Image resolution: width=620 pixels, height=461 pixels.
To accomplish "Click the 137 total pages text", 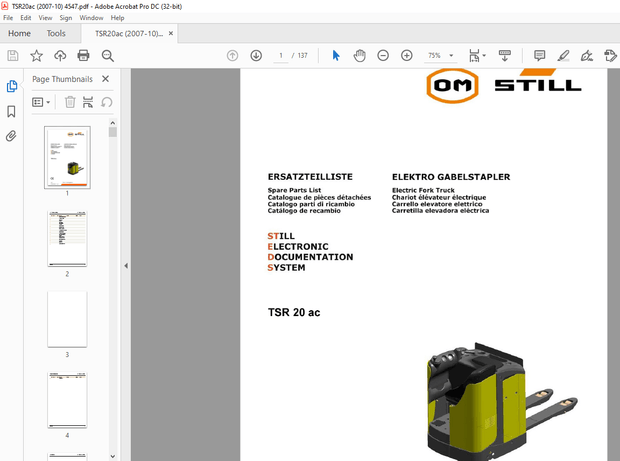I will (302, 56).
